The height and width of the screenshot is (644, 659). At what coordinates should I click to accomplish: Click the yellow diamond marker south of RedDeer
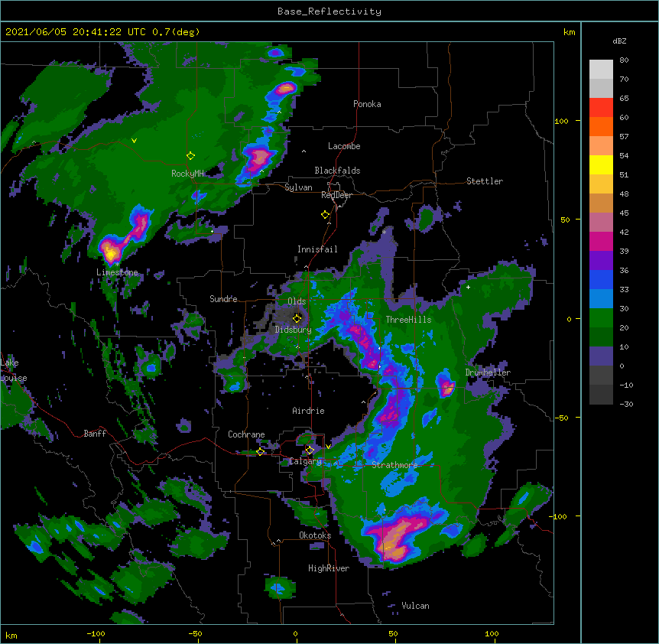click(325, 215)
